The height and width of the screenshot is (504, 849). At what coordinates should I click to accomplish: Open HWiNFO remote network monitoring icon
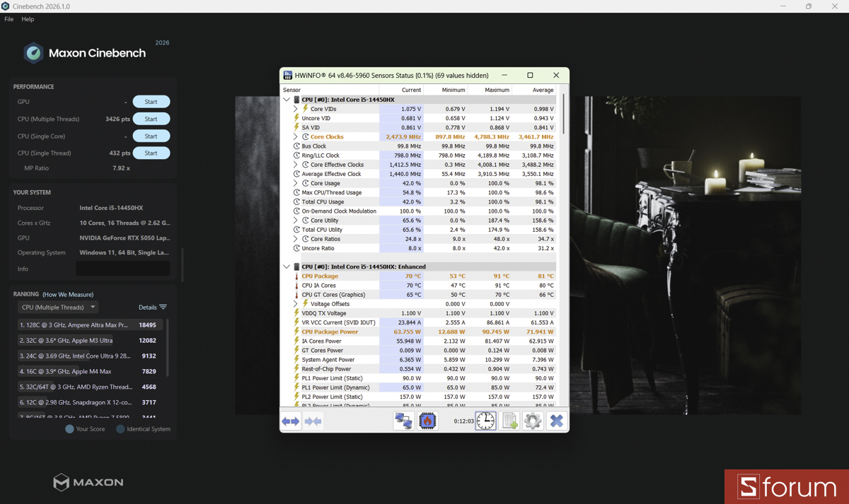tap(403, 421)
